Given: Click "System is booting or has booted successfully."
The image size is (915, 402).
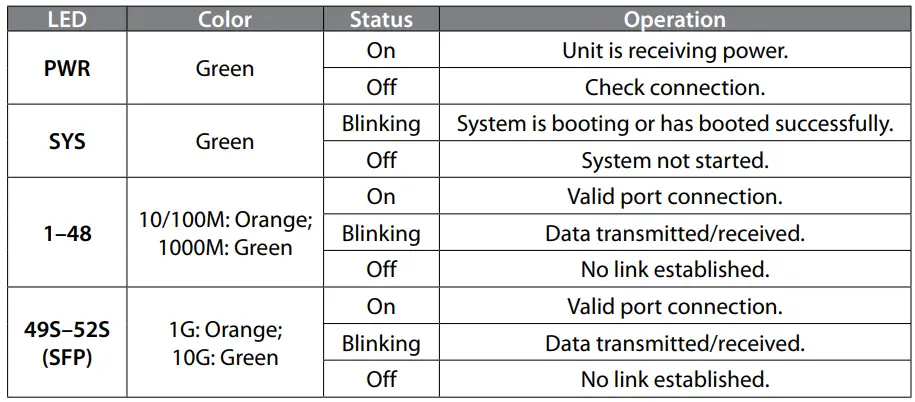Looking at the screenshot, I should coord(674,124).
